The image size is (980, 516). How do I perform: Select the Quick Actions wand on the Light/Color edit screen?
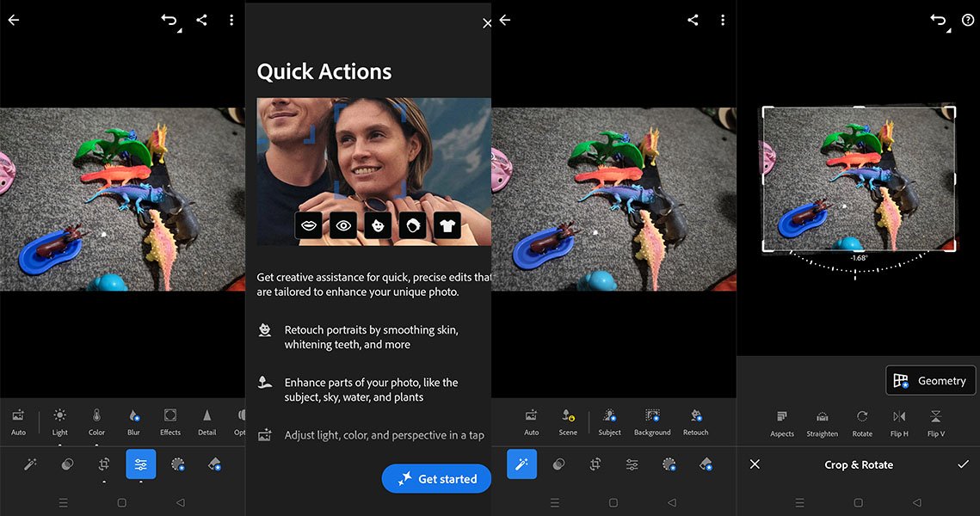[30, 464]
